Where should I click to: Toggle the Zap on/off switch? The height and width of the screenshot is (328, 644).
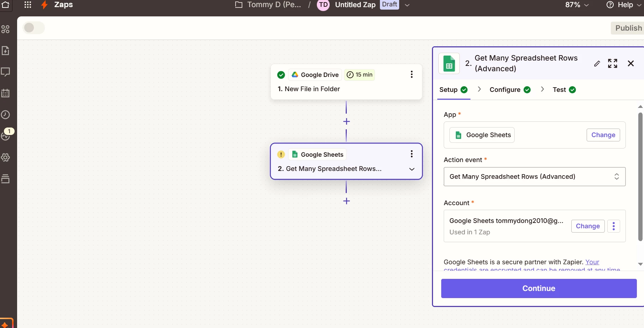pos(34,28)
